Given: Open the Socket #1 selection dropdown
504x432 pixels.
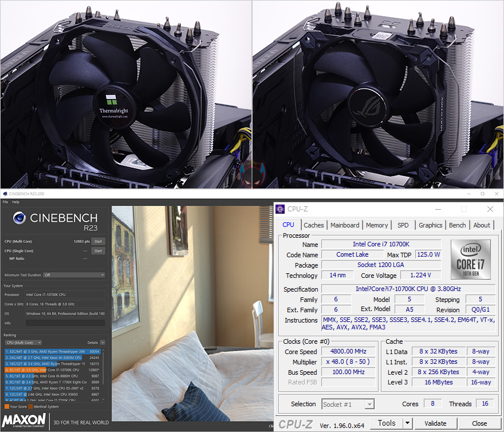Looking at the screenshot, I should [348, 404].
